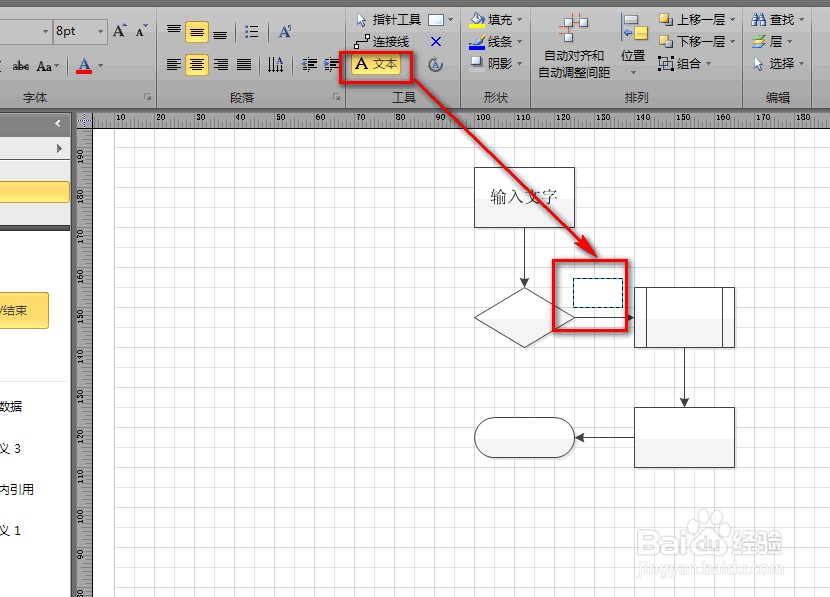Click Send Backward (下移一层)
830x597 pixels.
pyautogui.click(x=692, y=41)
